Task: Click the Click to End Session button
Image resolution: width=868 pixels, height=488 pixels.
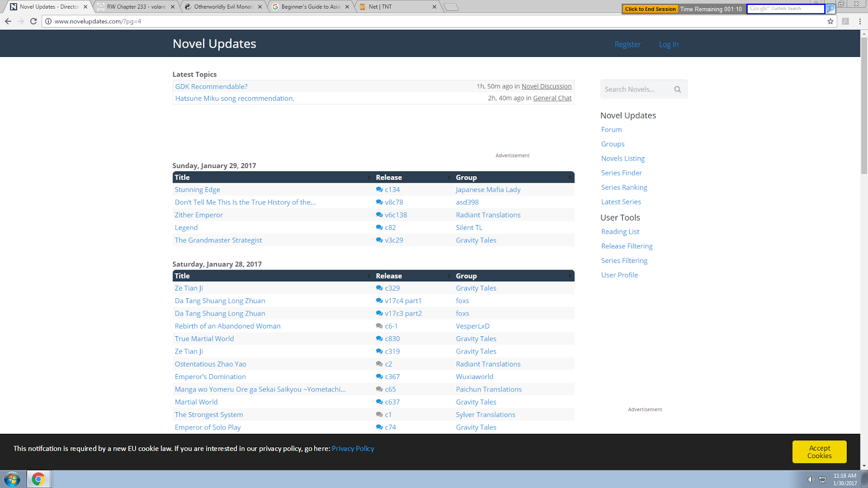Action: point(650,9)
